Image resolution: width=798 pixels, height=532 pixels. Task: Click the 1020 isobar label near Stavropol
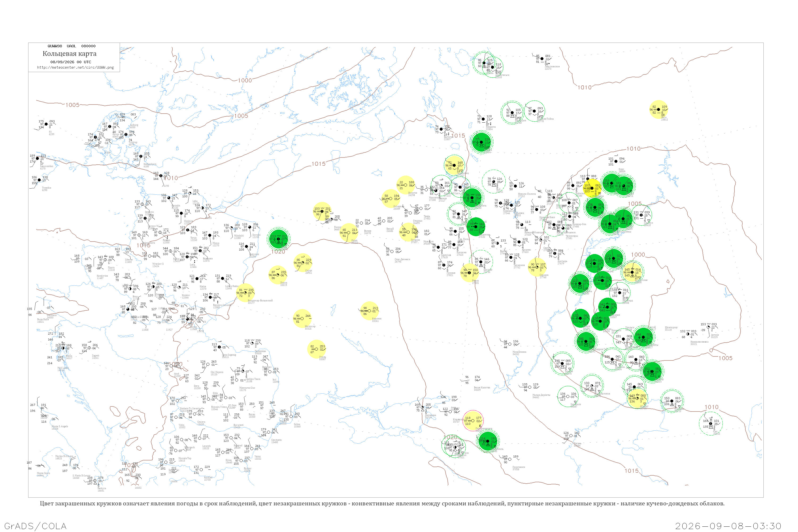point(450,437)
